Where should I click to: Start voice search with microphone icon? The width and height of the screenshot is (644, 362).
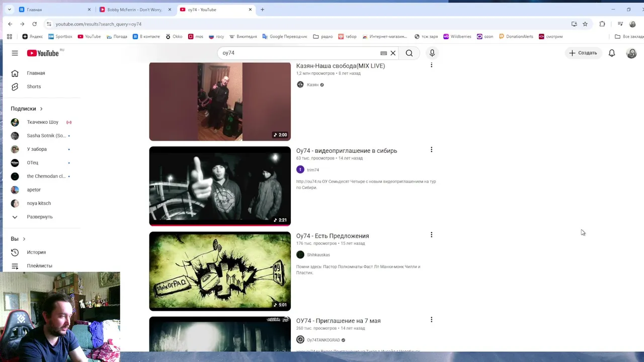coord(432,53)
